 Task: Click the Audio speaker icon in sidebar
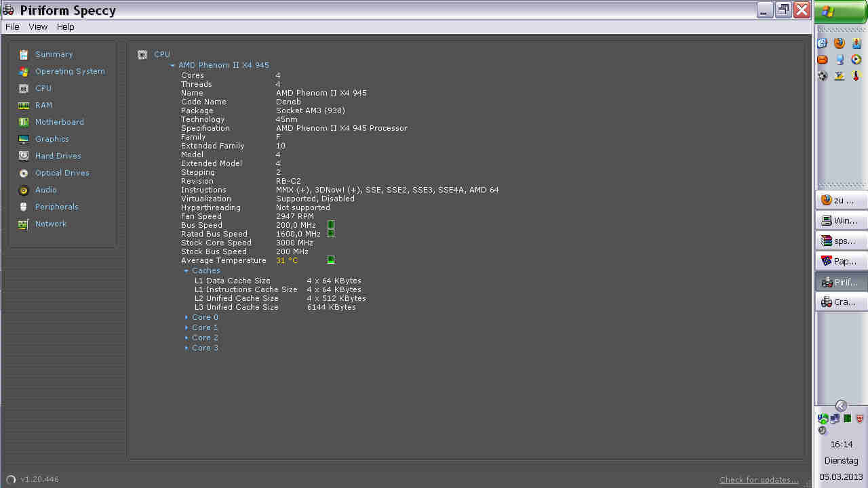(24, 190)
